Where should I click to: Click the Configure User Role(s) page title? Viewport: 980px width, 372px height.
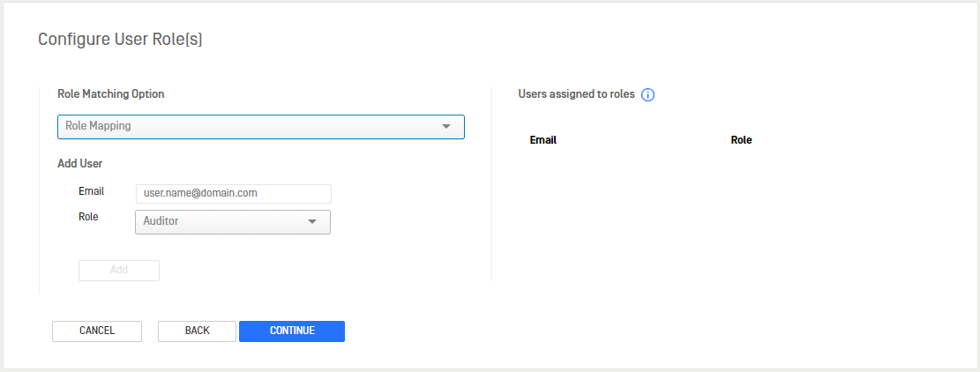point(120,40)
